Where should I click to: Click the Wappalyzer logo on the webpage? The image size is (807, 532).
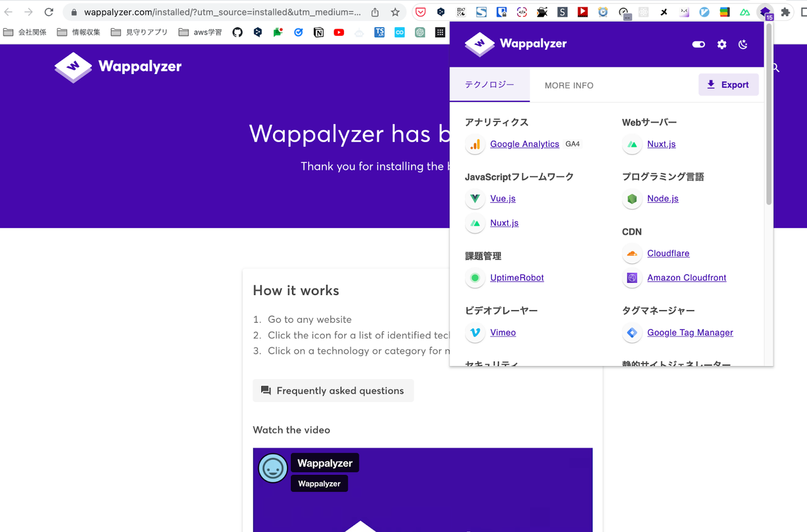coord(118,67)
